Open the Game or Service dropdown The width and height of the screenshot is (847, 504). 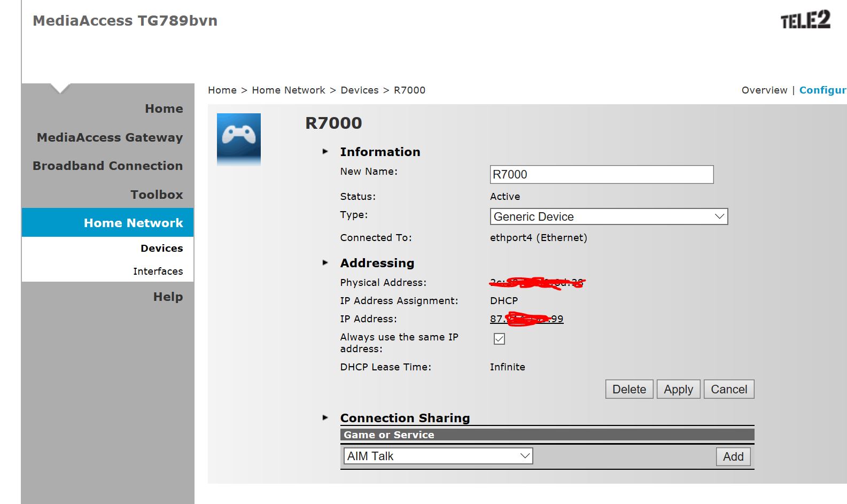point(438,456)
